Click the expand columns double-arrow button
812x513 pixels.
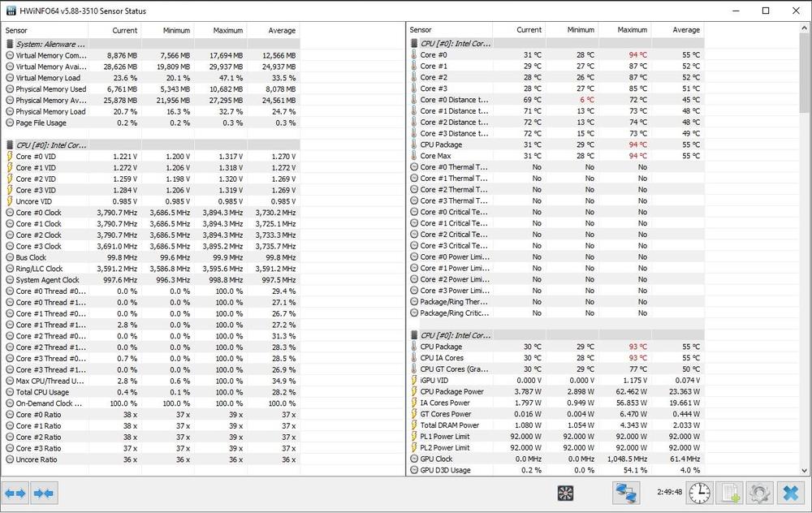15,493
